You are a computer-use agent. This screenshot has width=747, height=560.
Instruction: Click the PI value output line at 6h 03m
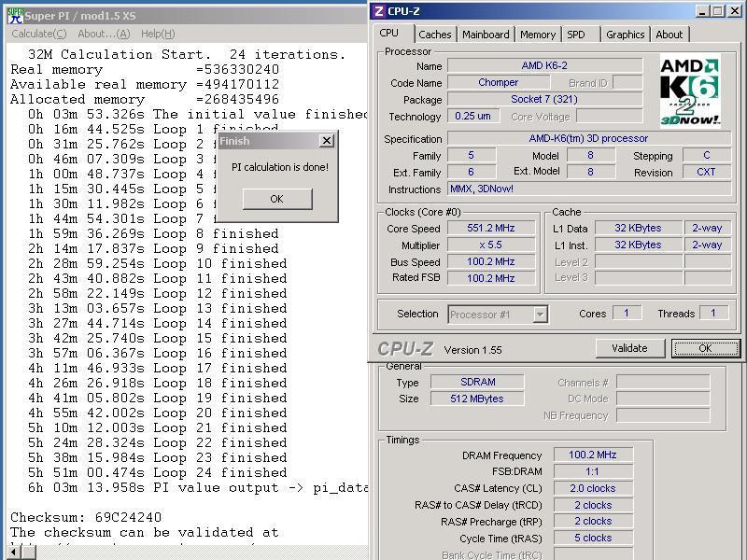198,488
